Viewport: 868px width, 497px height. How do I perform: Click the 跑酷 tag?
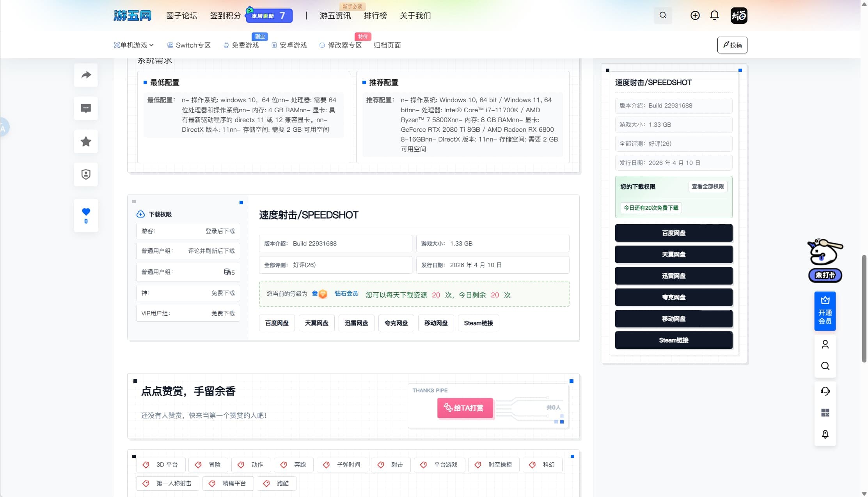(x=277, y=483)
